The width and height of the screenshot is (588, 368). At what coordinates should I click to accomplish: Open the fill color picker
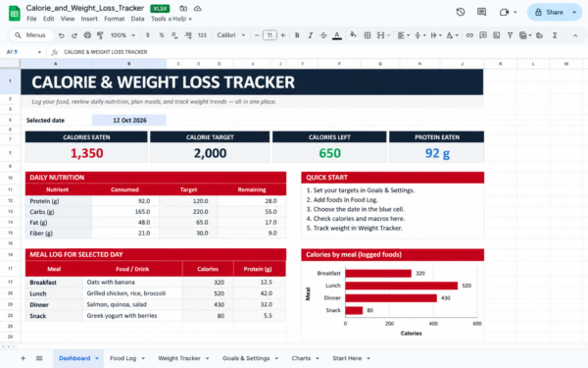pyautogui.click(x=353, y=35)
